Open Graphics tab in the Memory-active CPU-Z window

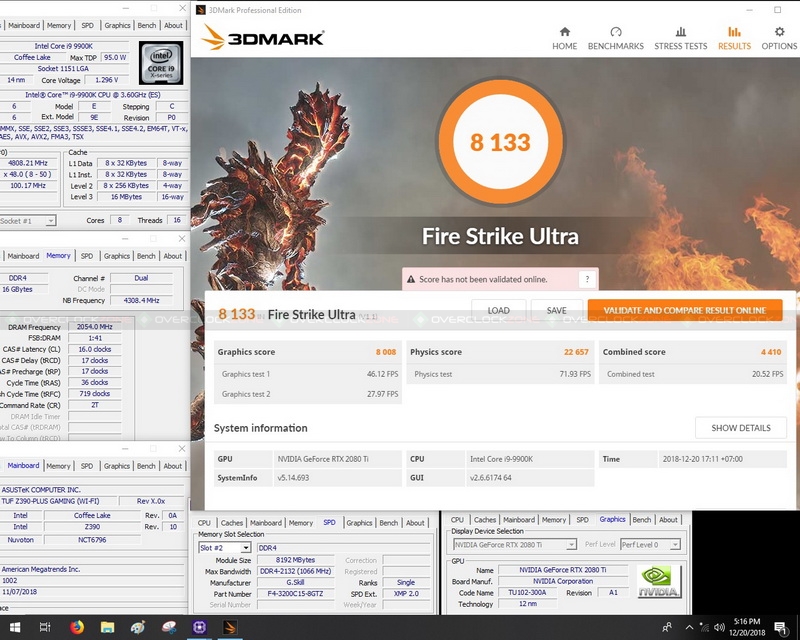coord(117,256)
